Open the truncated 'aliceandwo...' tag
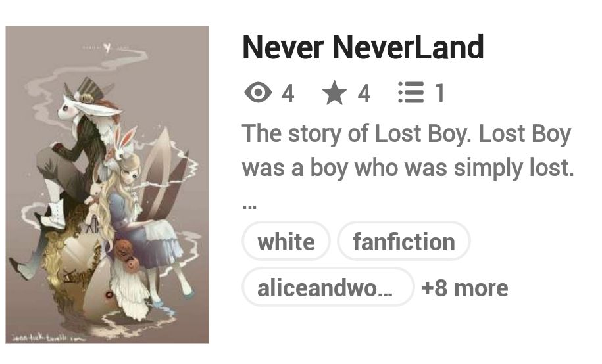This screenshot has height=364, width=602. [328, 288]
